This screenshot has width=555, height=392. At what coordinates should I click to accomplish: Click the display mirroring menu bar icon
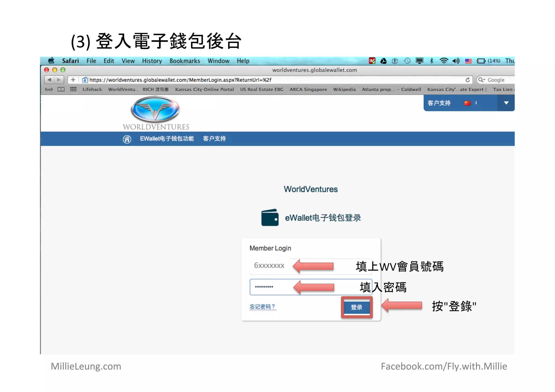419,61
